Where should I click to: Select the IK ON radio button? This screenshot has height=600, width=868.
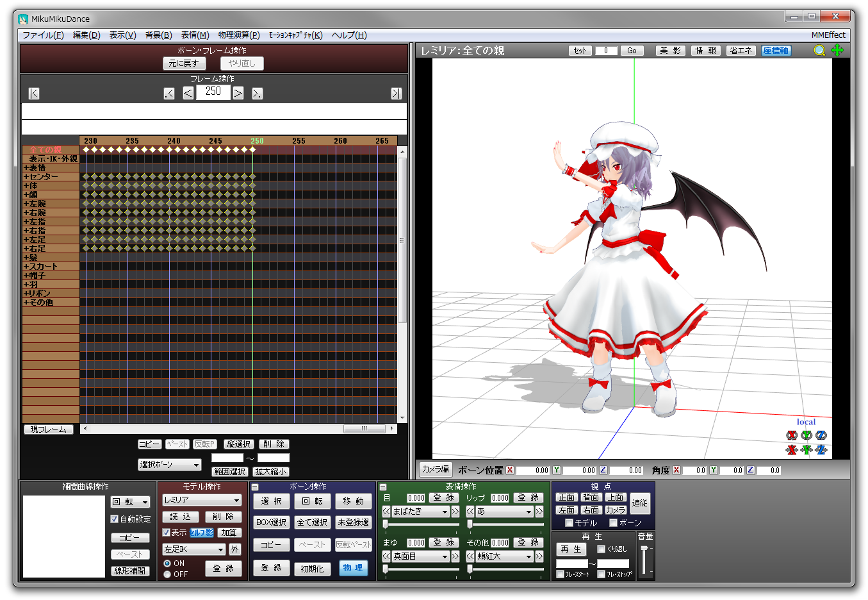coord(167,563)
